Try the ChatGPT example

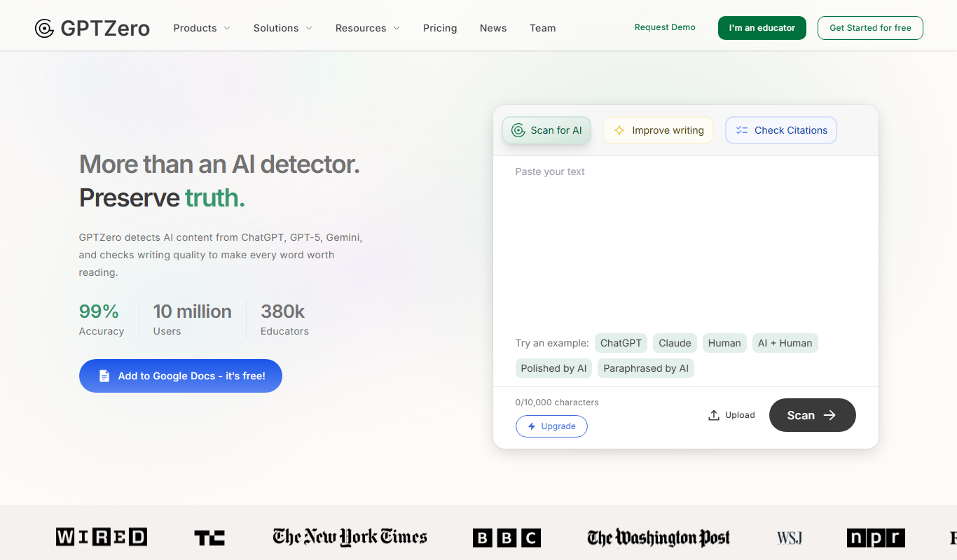coord(621,343)
